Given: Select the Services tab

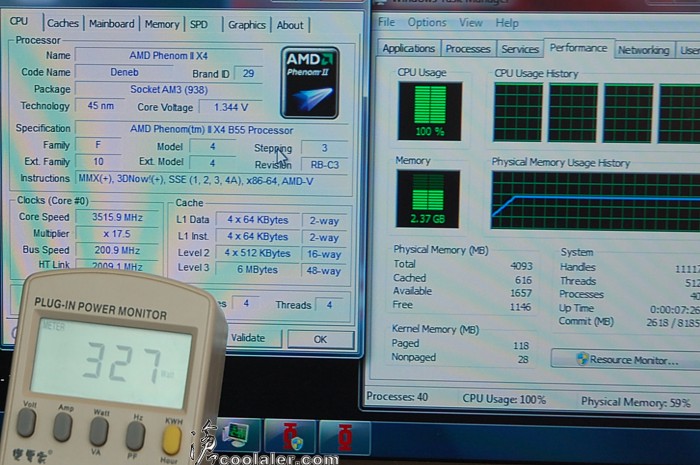Looking at the screenshot, I should click(520, 49).
